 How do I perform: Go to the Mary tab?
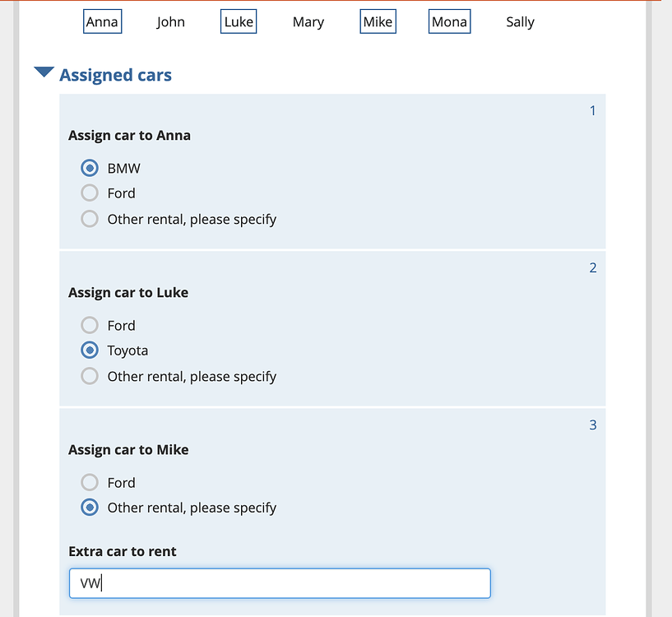[308, 21]
